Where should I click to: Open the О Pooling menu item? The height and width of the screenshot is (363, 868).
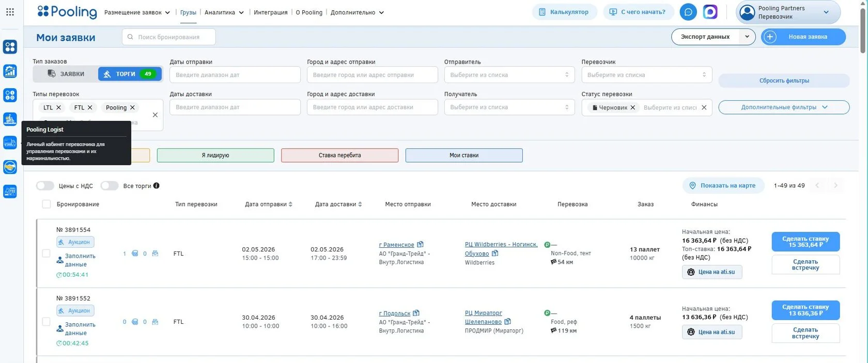tap(309, 12)
